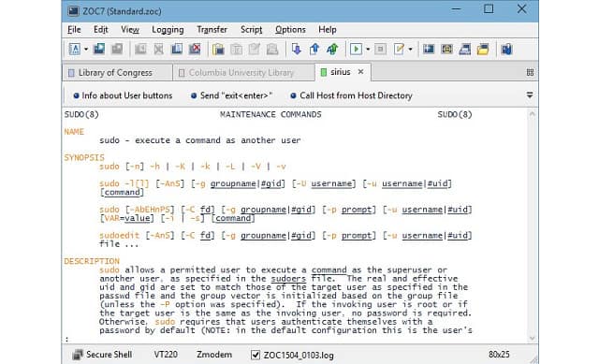This screenshot has height=364, width=599.
Task: Expand dropdown arrow next to play script icon
Action: tap(368, 50)
